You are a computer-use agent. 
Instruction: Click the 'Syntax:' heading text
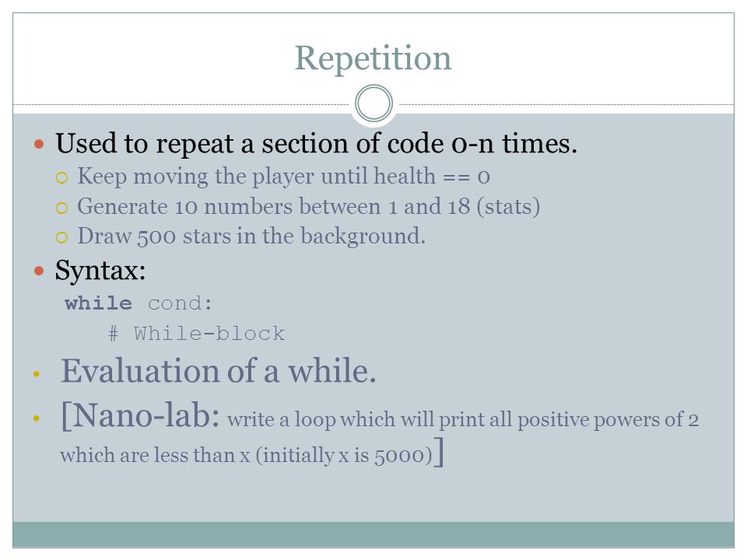(x=100, y=271)
